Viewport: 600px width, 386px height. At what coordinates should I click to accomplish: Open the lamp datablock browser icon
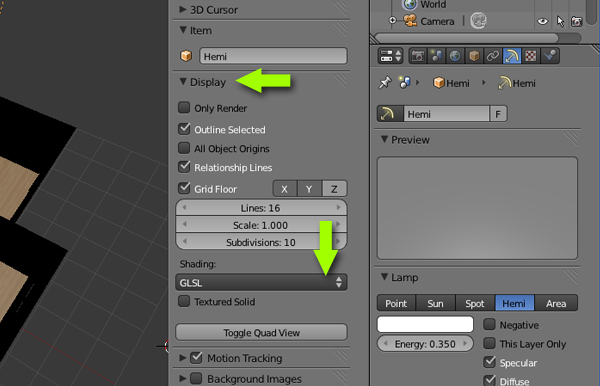pos(390,114)
